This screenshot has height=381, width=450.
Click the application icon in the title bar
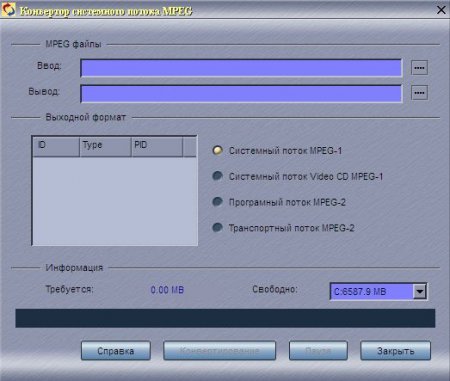[x=8, y=9]
